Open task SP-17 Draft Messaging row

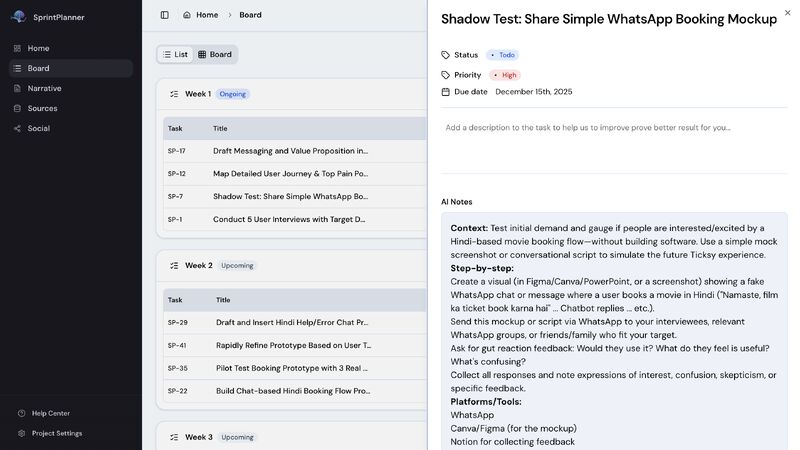[295, 151]
